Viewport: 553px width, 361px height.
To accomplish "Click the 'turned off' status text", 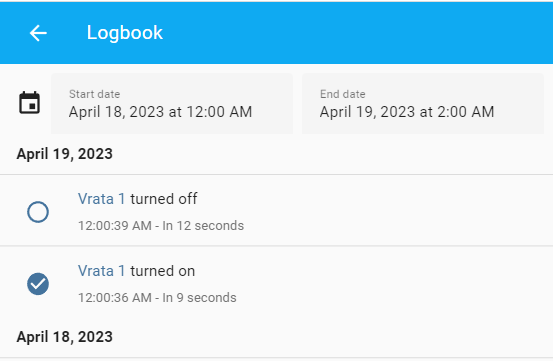I will (164, 199).
